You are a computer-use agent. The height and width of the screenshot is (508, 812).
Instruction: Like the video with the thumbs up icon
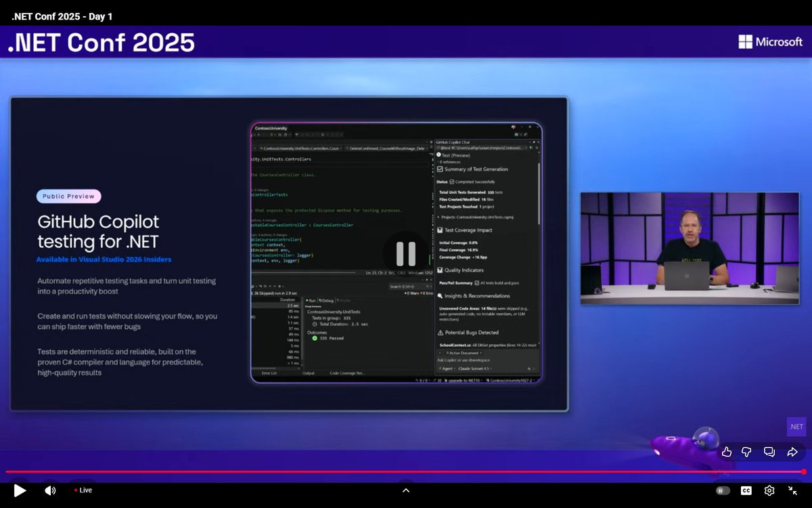pos(727,451)
